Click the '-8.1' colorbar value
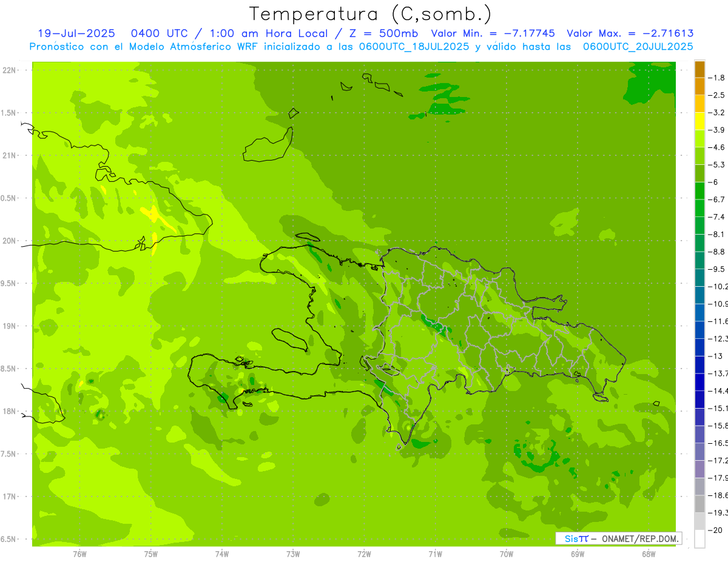 [x=717, y=234]
